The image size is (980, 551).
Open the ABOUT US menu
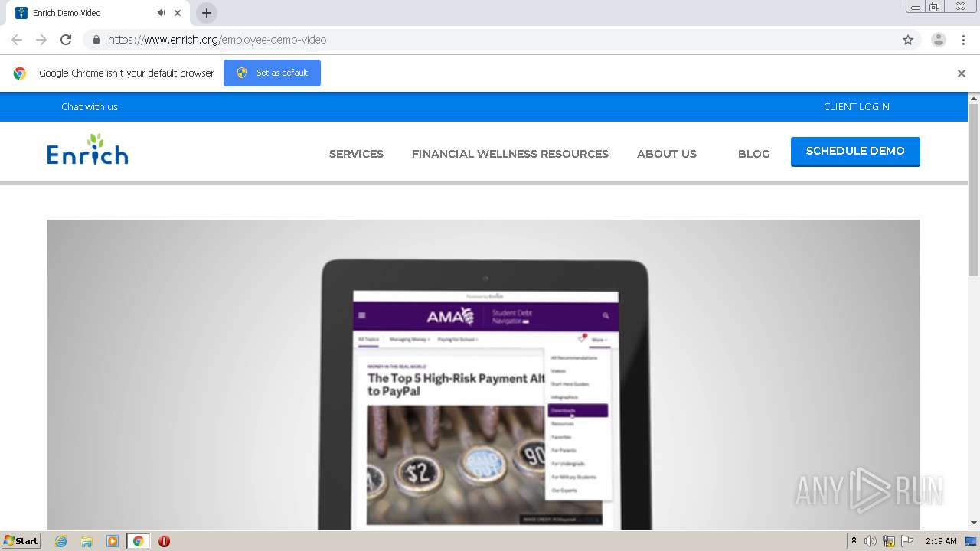pos(667,154)
